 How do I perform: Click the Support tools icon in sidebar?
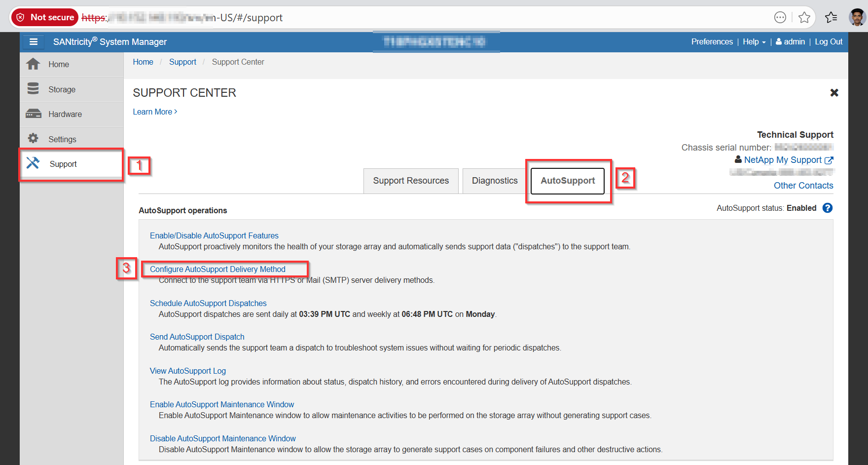click(33, 163)
